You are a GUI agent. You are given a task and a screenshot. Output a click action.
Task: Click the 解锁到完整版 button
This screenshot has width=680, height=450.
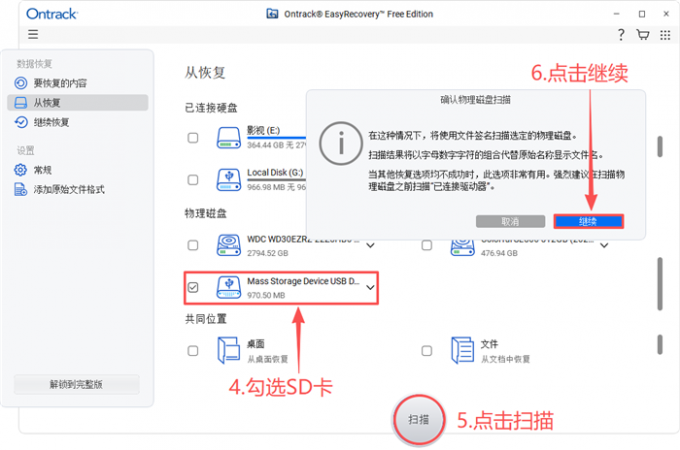click(76, 384)
